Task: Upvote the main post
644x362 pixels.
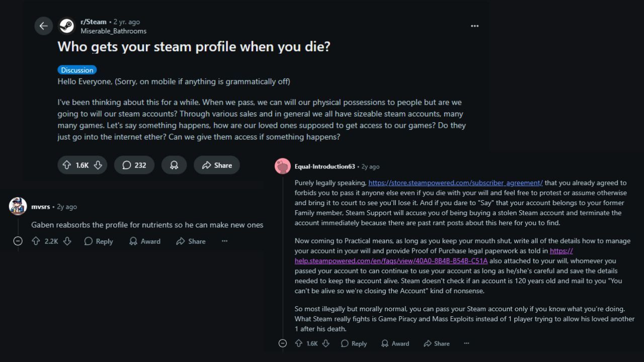Action: (x=67, y=165)
